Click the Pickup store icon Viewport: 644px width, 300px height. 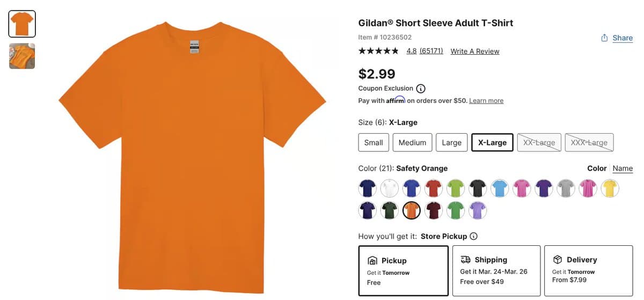(x=372, y=260)
